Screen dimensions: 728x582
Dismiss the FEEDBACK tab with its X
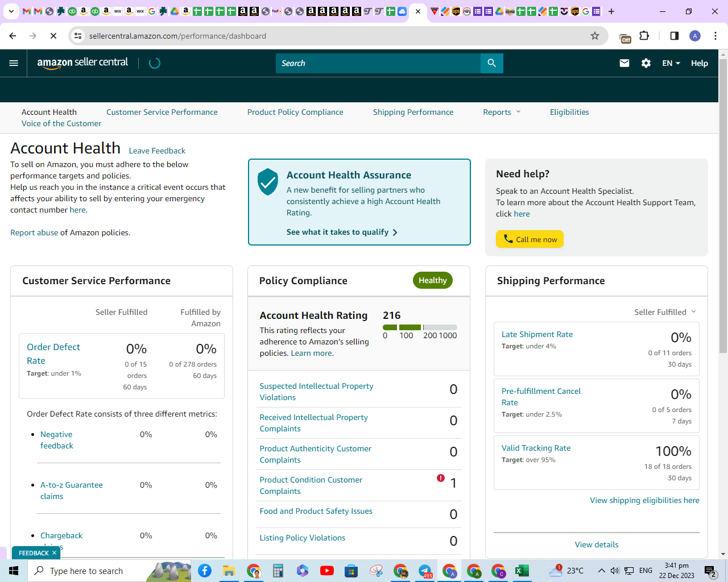(55, 553)
